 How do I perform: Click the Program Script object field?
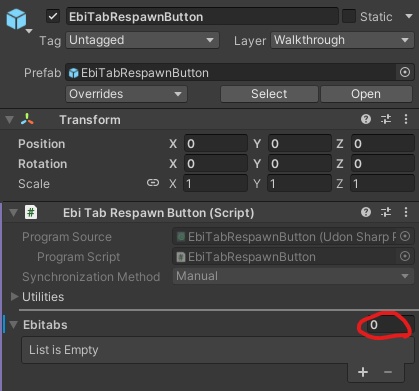tap(285, 257)
